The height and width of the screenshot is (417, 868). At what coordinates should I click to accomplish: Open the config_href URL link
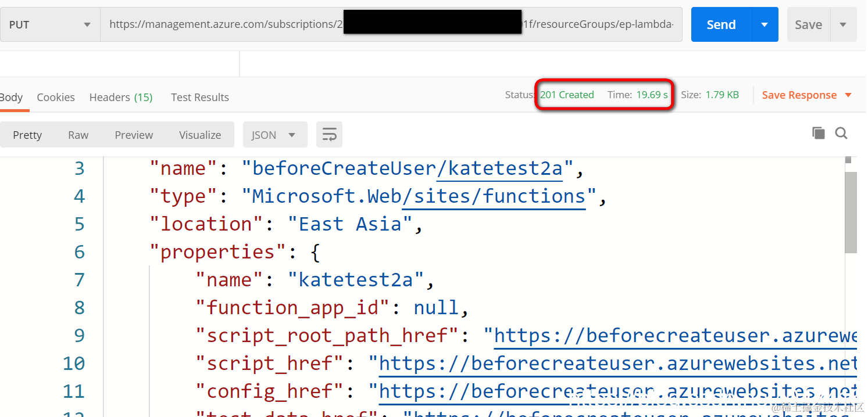tap(618, 391)
